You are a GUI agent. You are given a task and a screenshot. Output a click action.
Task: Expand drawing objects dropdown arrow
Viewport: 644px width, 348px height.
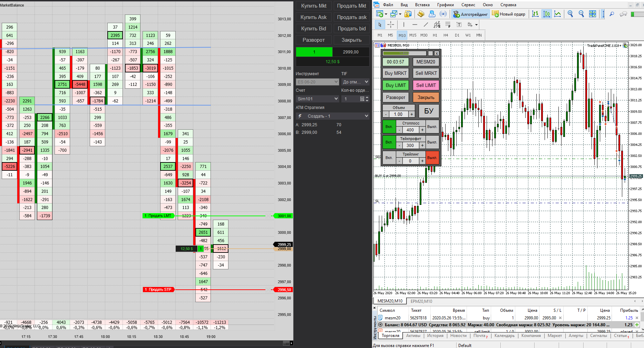pos(476,25)
